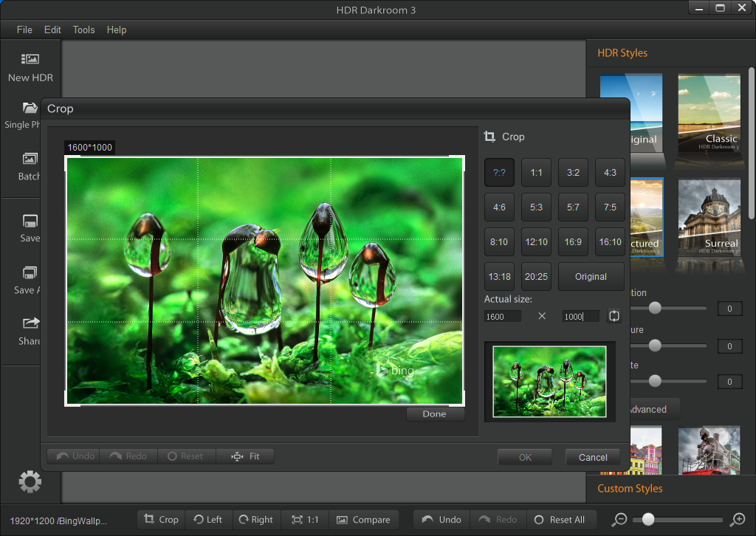Open the Help menu
Image resolution: width=756 pixels, height=536 pixels.
(117, 30)
